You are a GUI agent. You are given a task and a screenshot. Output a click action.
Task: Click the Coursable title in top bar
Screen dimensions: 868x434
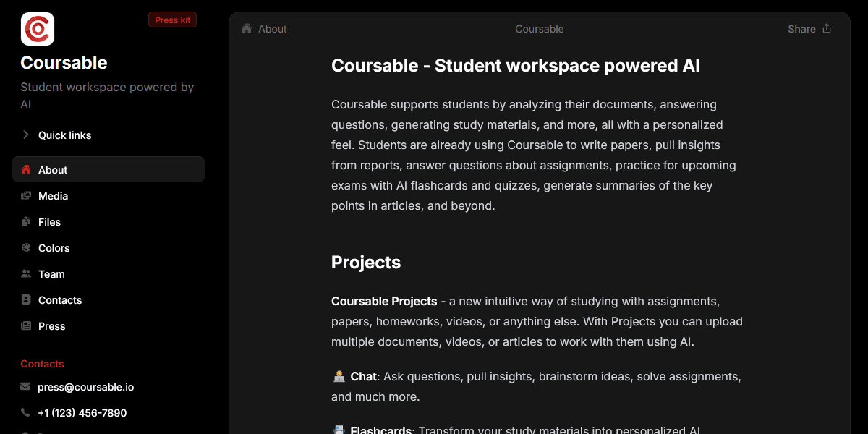tap(539, 29)
